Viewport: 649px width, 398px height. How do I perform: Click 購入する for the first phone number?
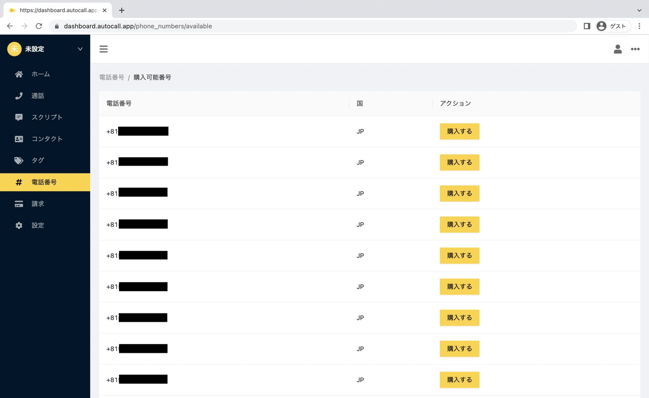(459, 132)
